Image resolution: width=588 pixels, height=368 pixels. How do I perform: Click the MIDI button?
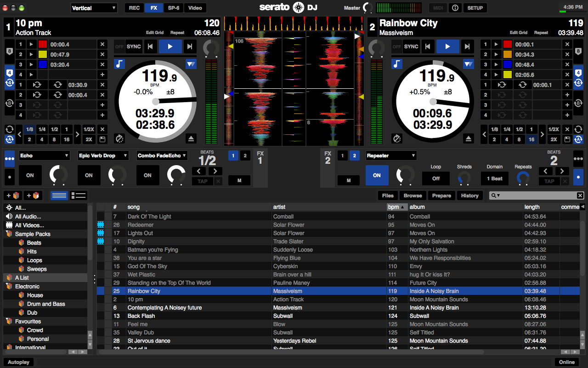(x=437, y=8)
